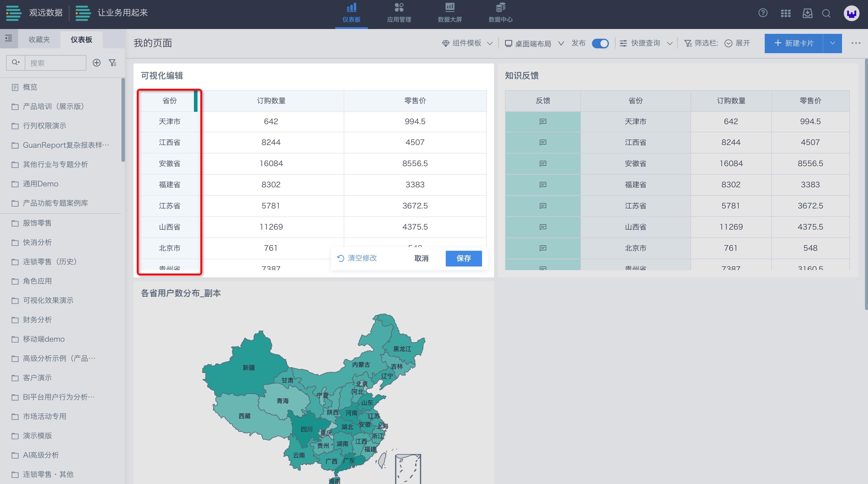Click the add folder plus icon

97,63
